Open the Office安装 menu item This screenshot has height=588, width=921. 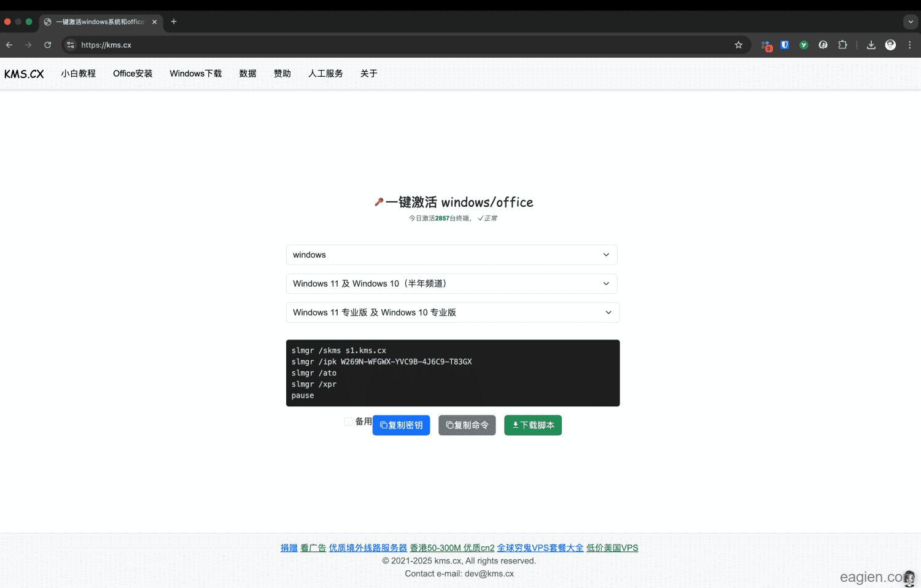(133, 74)
